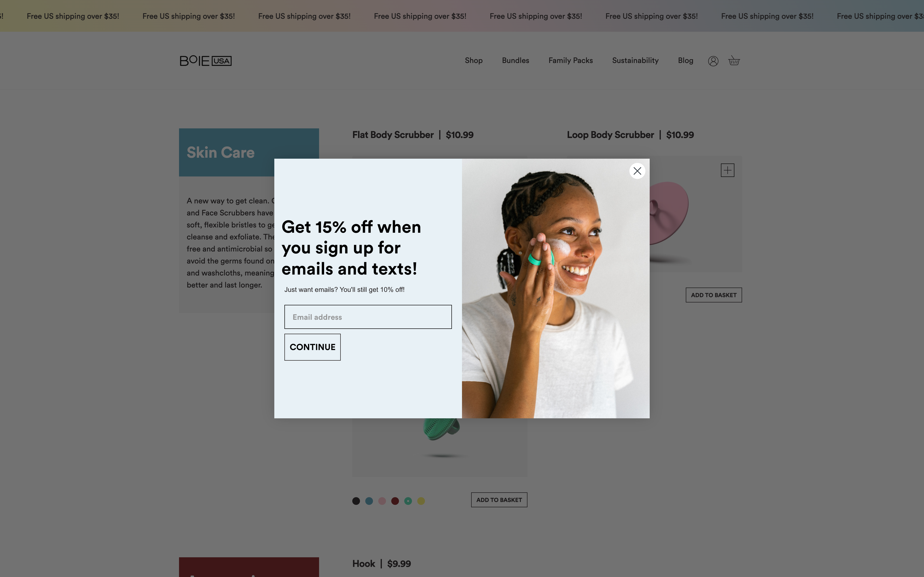Select the blue color swatch
This screenshot has height=577, width=924.
tap(369, 501)
